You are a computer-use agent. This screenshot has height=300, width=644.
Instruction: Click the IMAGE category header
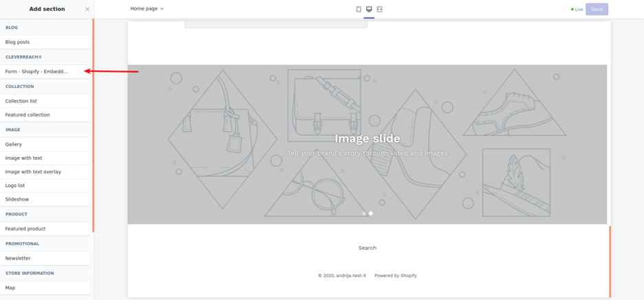[x=13, y=130]
